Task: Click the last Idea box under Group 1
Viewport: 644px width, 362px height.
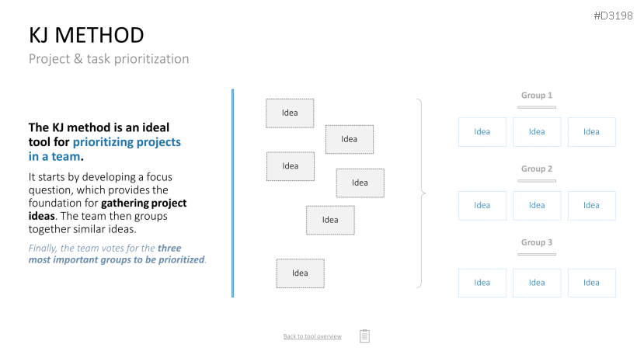Action: click(x=591, y=132)
